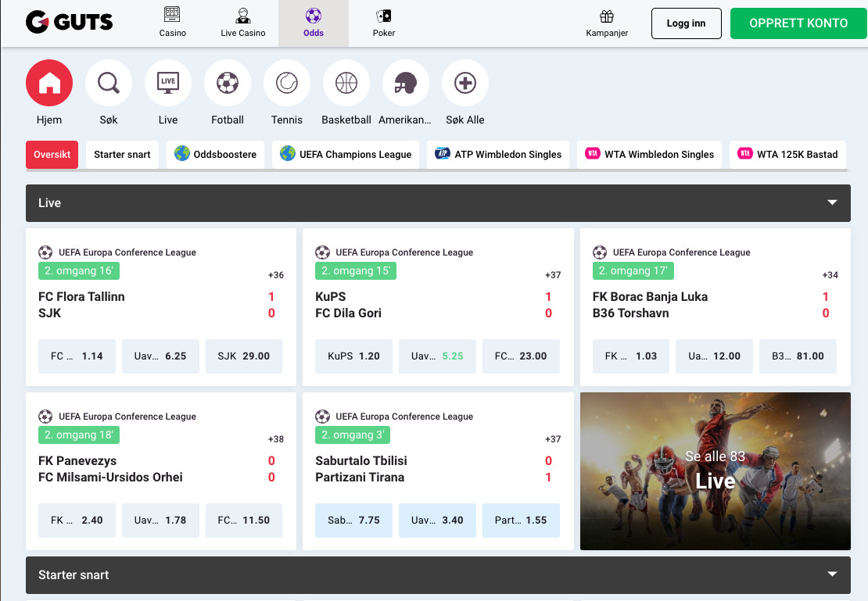This screenshot has height=601, width=868.
Task: Open Saburtalo Tbilisi match details
Action: pyautogui.click(x=361, y=461)
